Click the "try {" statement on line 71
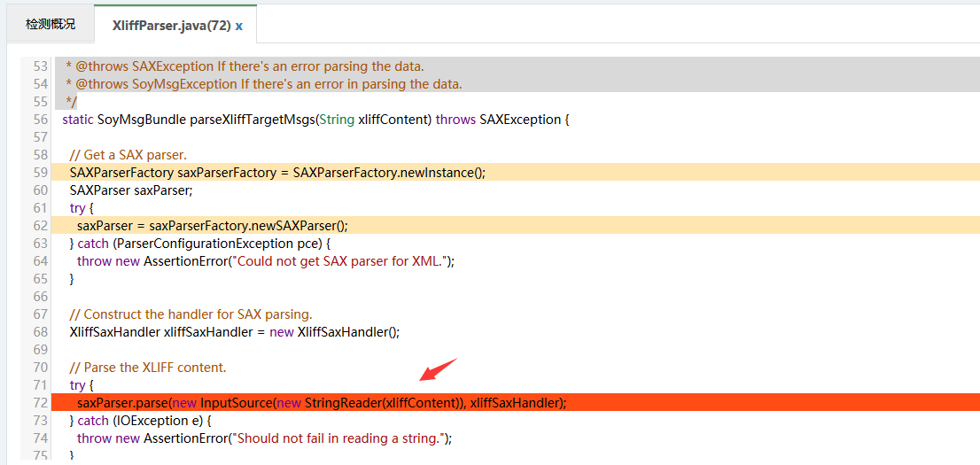 82,385
